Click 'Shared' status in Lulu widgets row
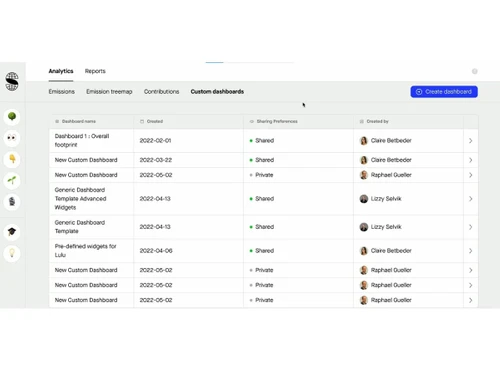 (265, 251)
